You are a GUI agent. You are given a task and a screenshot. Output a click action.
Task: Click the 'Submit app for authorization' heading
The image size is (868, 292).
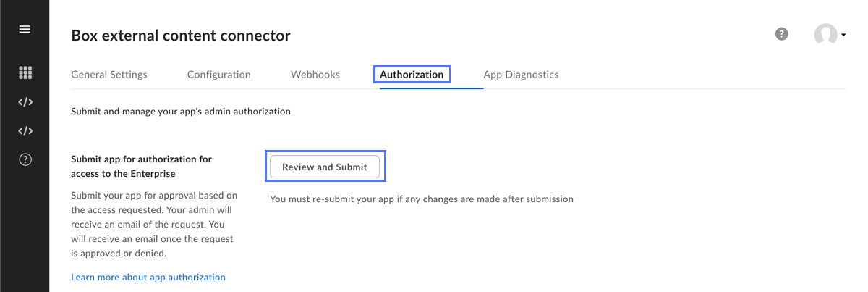tap(142, 166)
